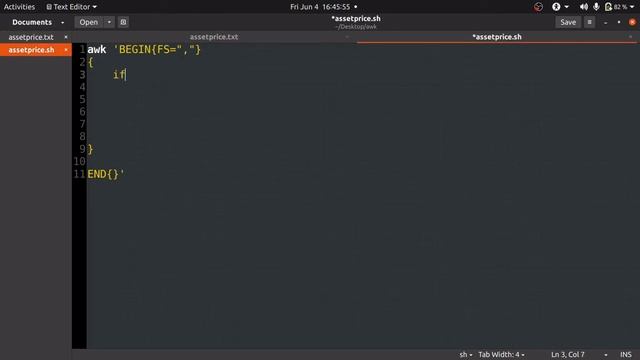
Task: Switch to the *assetprice.sh tab
Action: (x=497, y=37)
